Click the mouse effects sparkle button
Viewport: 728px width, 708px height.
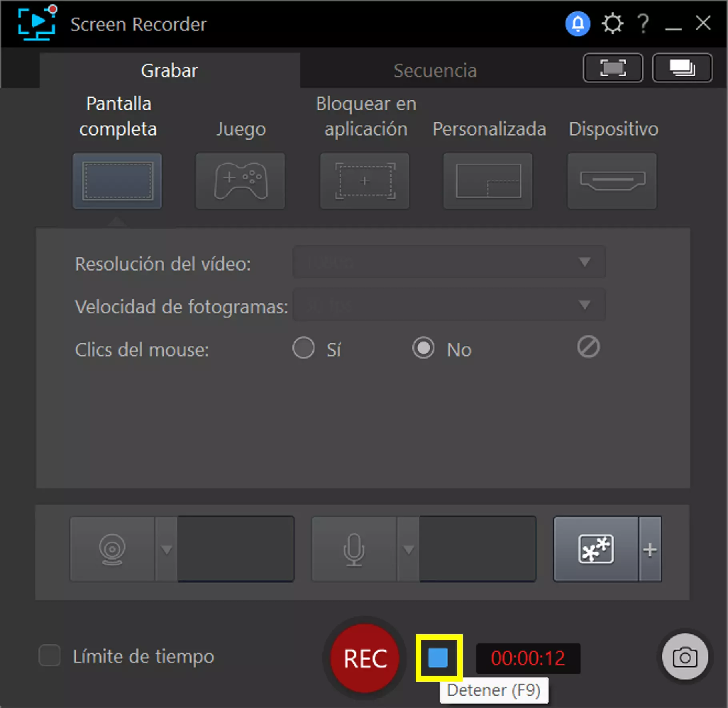point(596,549)
